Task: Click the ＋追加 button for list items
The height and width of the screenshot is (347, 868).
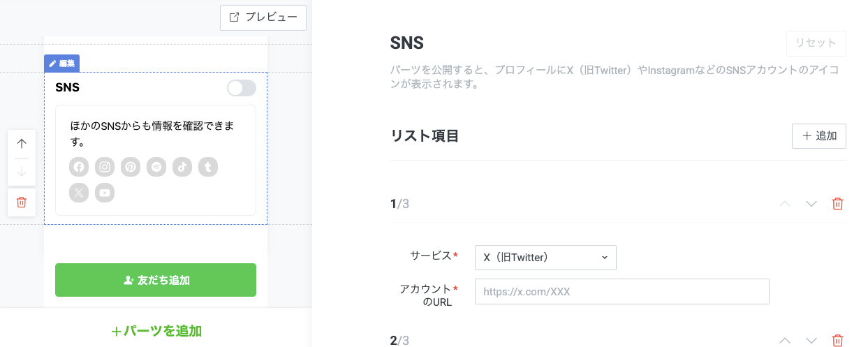Action: 819,136
